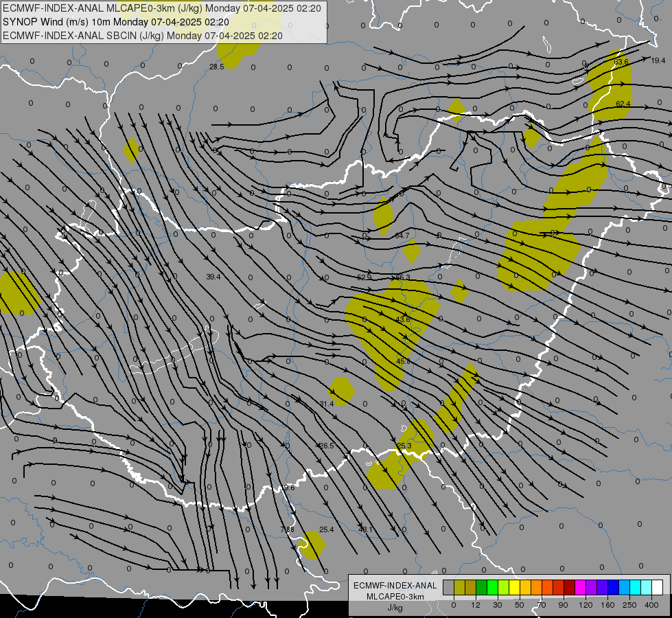This screenshot has height=618, width=672.
Task: Click the white swatch above 400
Action: tap(658, 588)
